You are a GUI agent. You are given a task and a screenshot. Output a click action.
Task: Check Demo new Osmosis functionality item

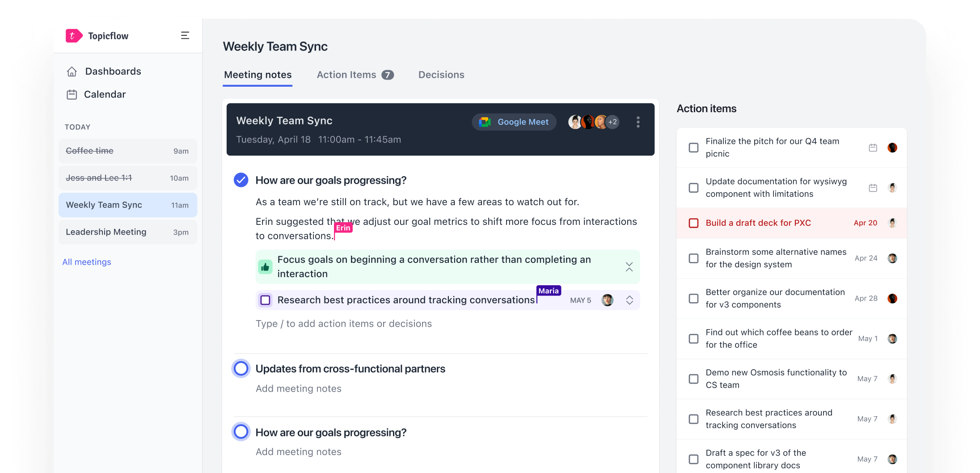click(x=693, y=379)
